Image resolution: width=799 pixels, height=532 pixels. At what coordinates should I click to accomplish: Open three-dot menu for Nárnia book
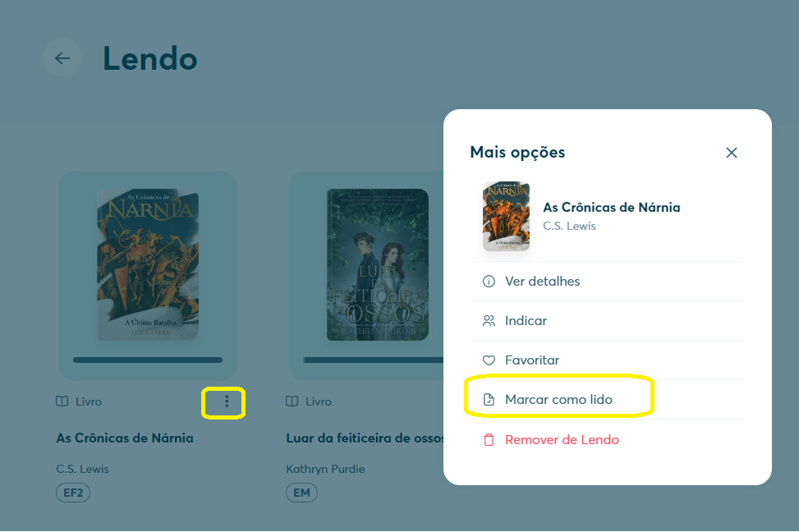[227, 401]
